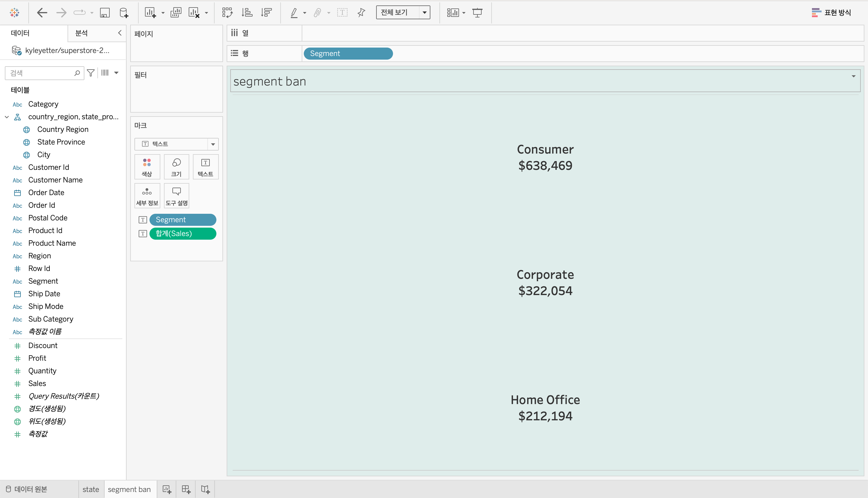Screen dimensions: 868x498
Task: Select the Ship Mode field
Action: (46, 307)
